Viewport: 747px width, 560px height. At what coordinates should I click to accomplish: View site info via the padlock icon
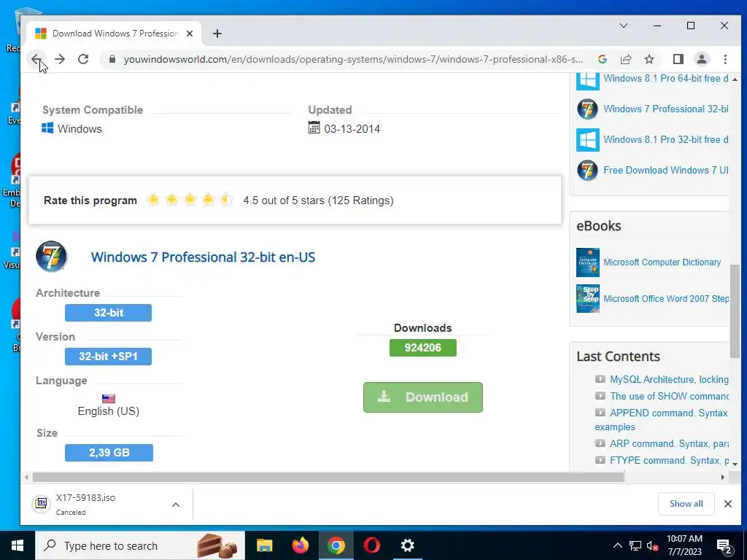(x=112, y=59)
